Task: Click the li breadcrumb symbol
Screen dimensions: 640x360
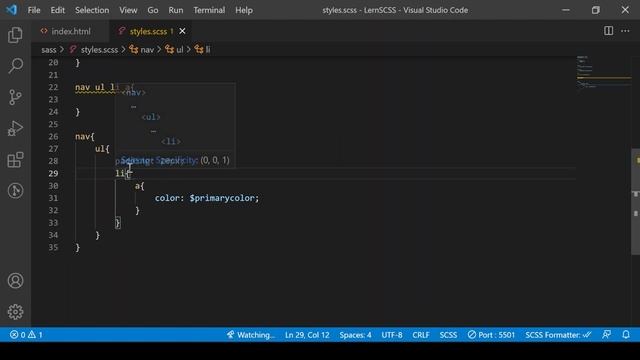Action: (x=203, y=49)
